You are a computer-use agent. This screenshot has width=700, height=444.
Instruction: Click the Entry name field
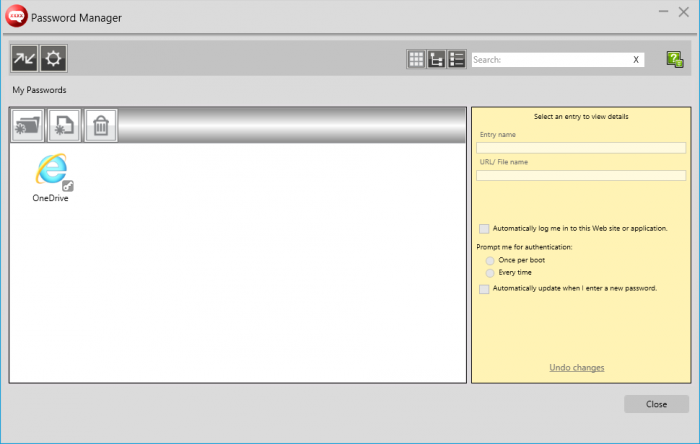580,148
